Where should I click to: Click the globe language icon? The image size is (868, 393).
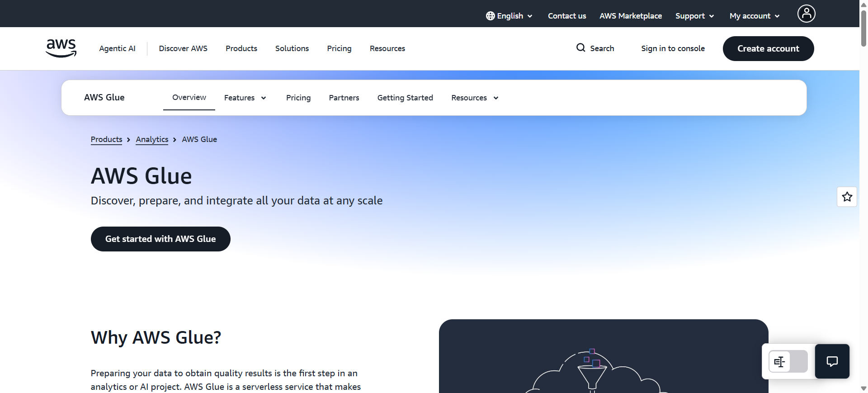click(x=490, y=16)
